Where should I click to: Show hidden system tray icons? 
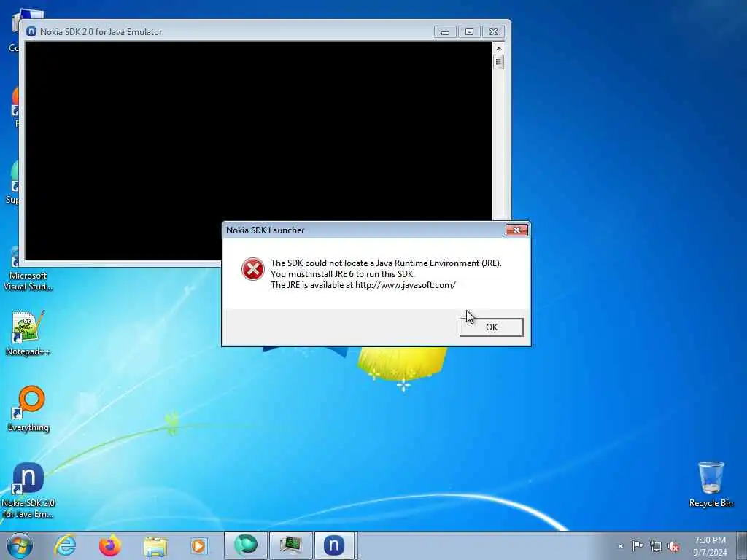tap(620, 546)
